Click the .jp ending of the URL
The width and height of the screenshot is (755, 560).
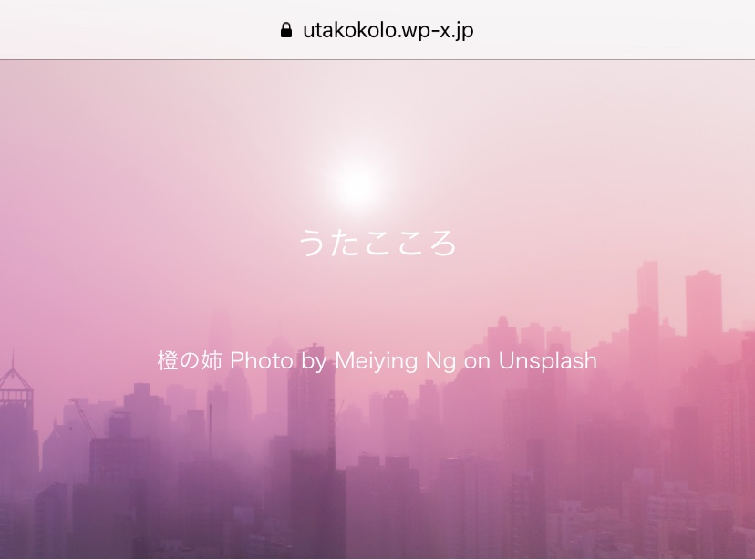coord(461,31)
